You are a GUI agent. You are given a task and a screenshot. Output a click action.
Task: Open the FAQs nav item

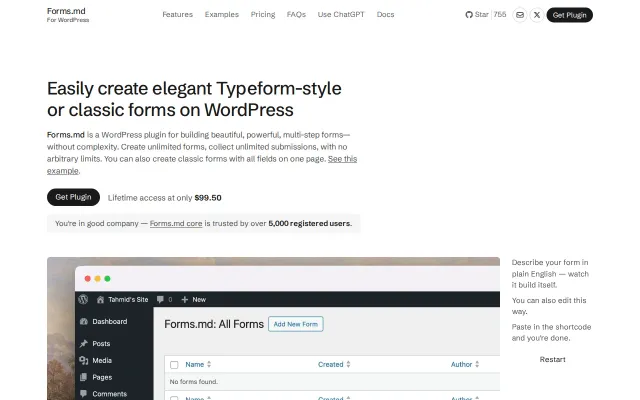[x=296, y=15]
